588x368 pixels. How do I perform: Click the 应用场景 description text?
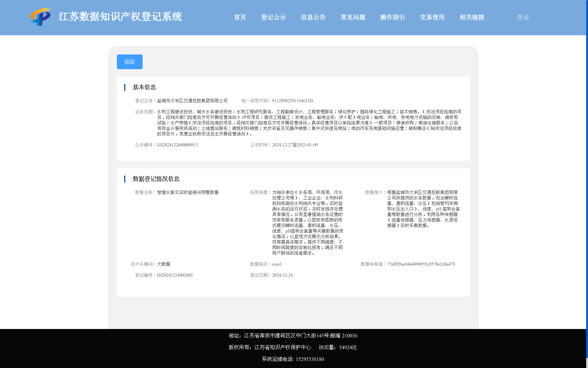pos(308,223)
